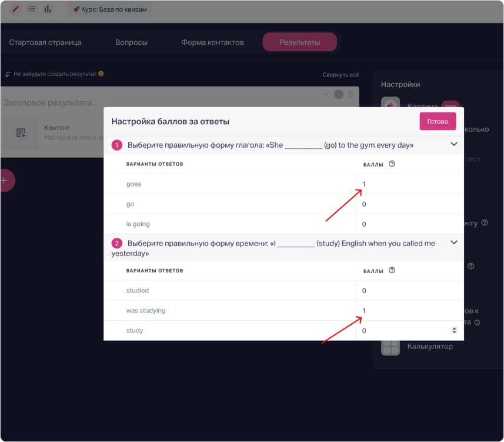Collapse the 'was studying' question via its chevron

coord(453,242)
